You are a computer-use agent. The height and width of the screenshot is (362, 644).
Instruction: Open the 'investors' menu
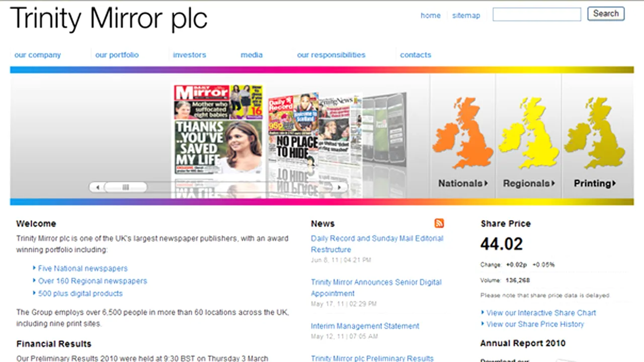(189, 55)
